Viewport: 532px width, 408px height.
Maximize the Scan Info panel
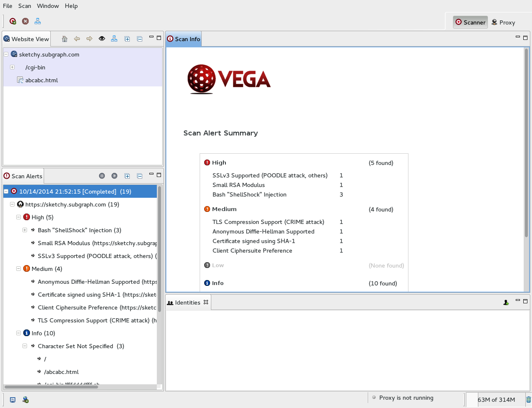(x=525, y=38)
